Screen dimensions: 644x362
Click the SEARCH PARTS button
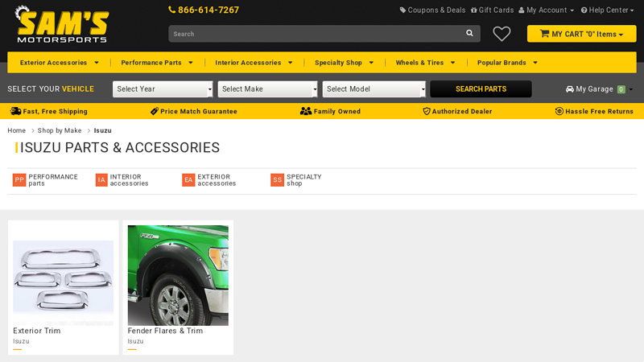click(x=481, y=89)
